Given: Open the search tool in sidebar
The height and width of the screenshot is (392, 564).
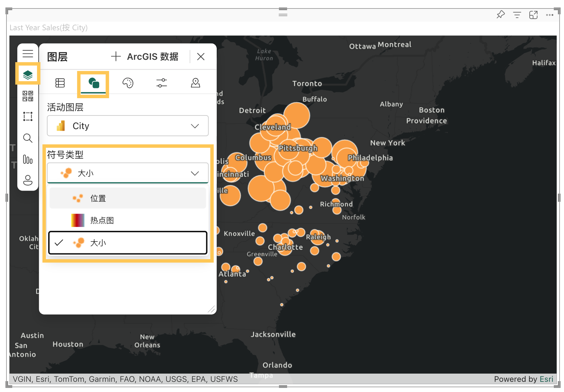Looking at the screenshot, I should coord(28,138).
